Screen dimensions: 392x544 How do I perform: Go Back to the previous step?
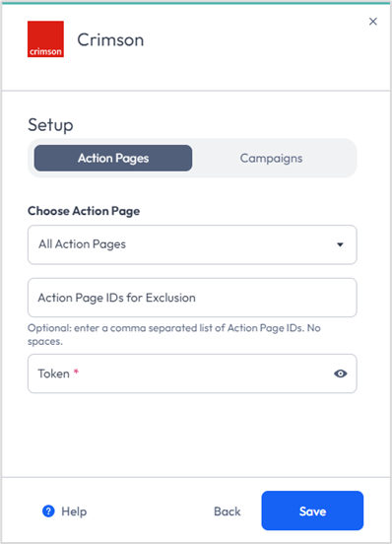click(x=228, y=511)
